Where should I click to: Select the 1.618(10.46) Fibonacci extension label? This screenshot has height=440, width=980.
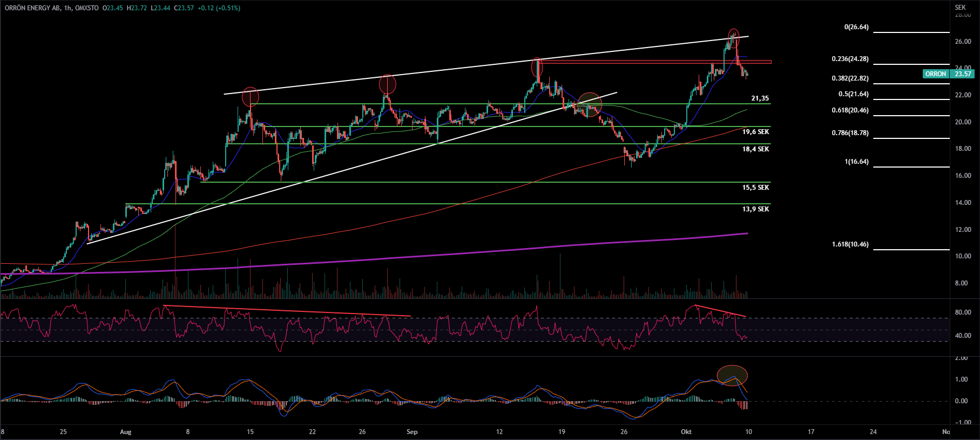point(850,244)
